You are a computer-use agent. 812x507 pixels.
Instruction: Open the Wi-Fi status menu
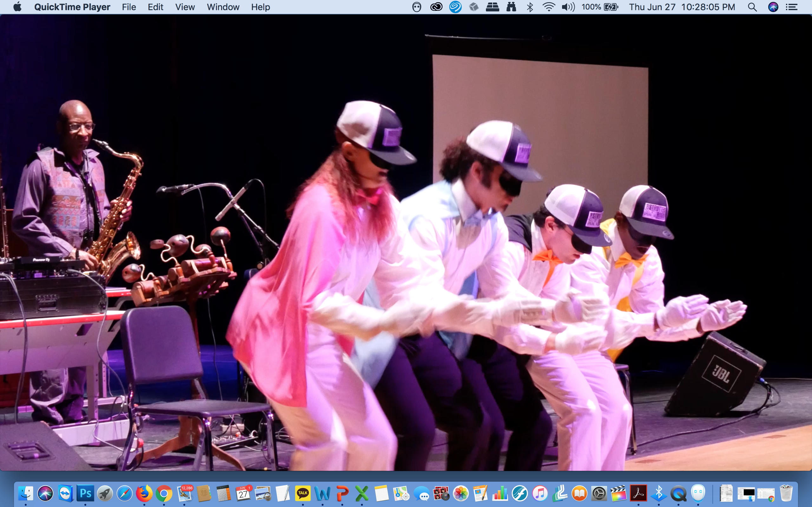548,7
